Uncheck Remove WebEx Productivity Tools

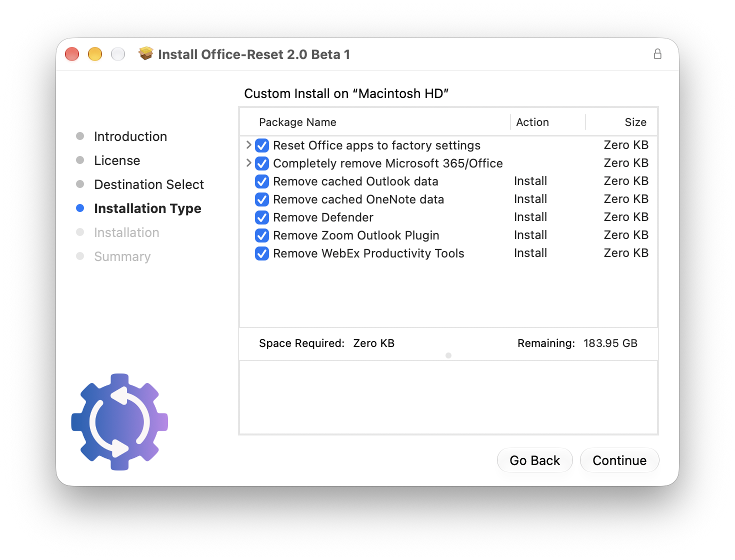click(262, 253)
